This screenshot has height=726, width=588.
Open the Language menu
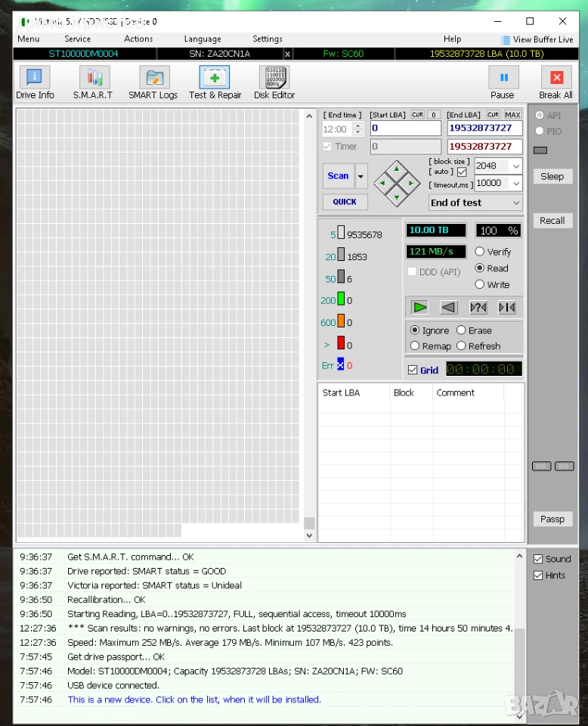tap(202, 39)
